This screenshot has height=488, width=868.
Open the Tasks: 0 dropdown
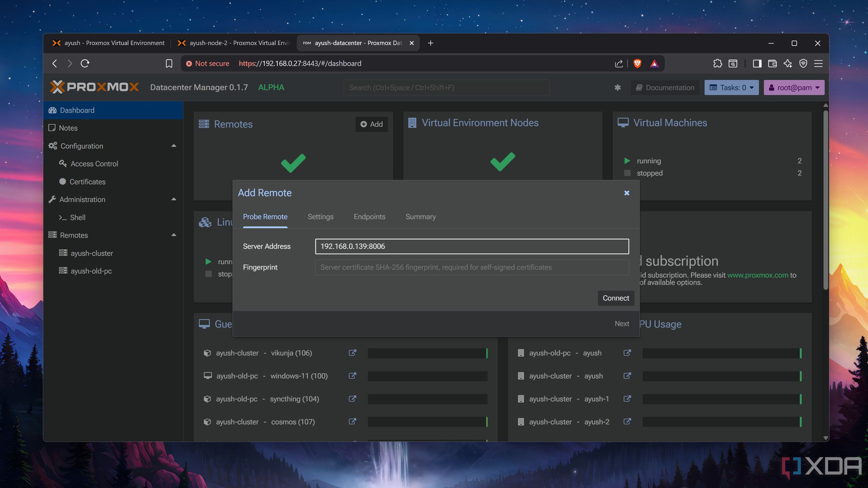pos(731,88)
